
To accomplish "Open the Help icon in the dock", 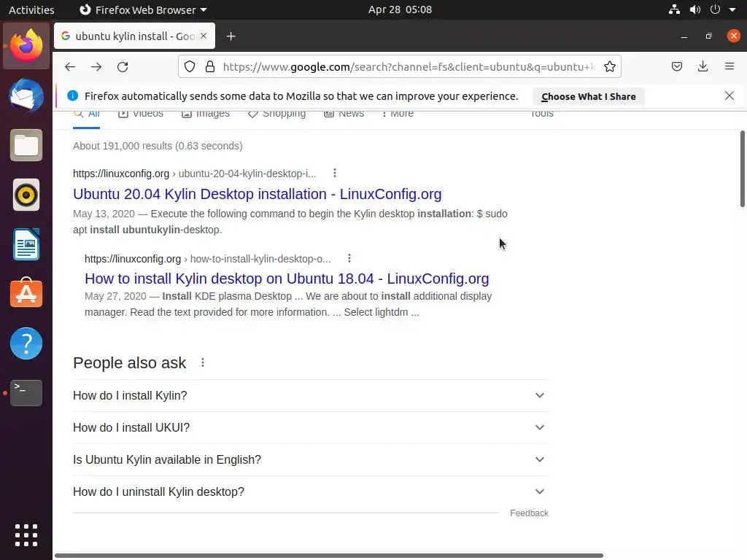I will [x=26, y=343].
